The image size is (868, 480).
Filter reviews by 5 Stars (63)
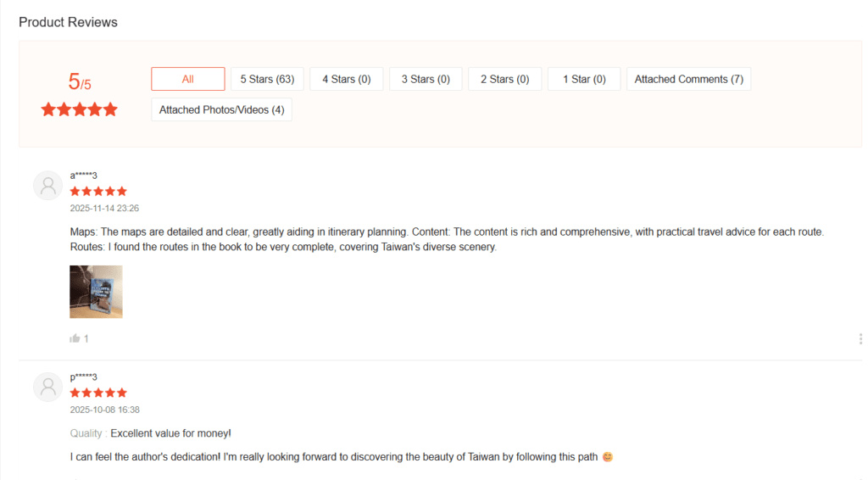[267, 79]
